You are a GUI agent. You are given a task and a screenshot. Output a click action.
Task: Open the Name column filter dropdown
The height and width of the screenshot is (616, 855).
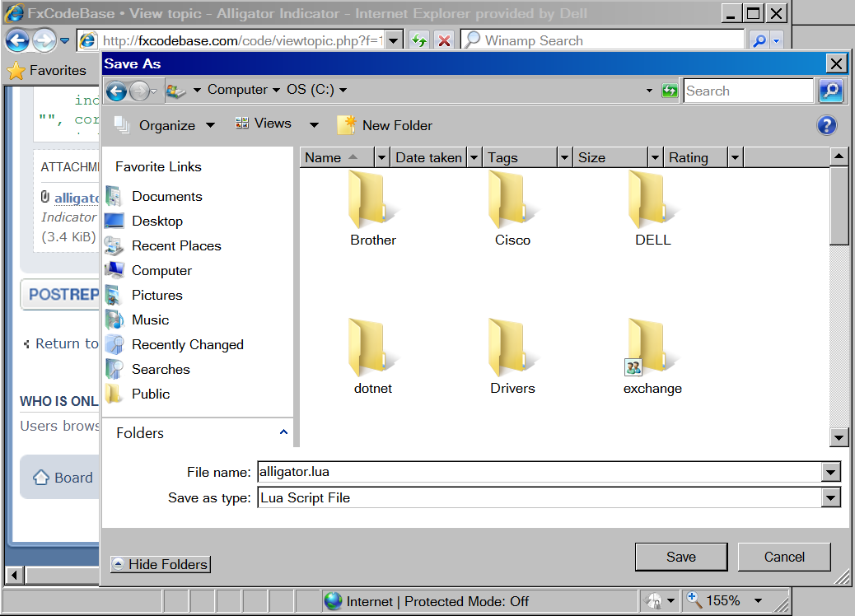pyautogui.click(x=381, y=157)
